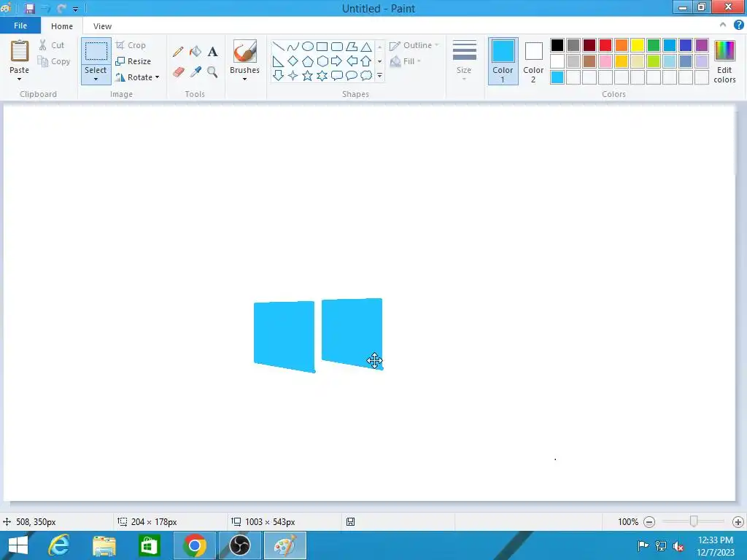Click the Crop button
The height and width of the screenshot is (560, 747).
coord(131,45)
